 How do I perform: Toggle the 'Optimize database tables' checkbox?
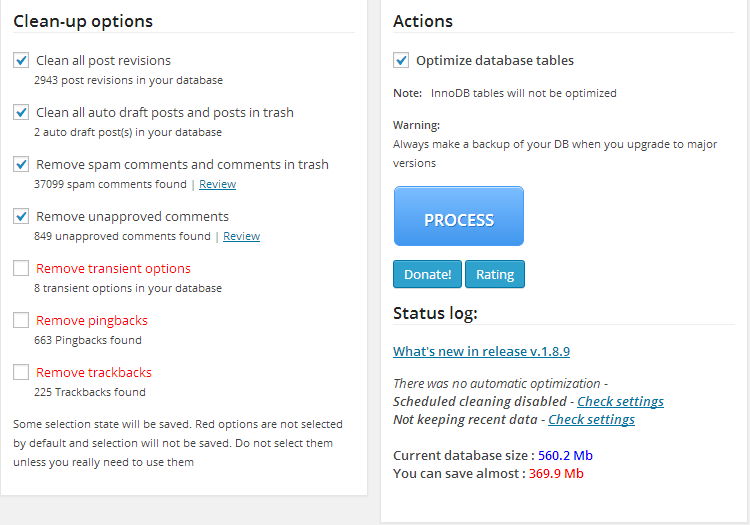click(x=401, y=60)
